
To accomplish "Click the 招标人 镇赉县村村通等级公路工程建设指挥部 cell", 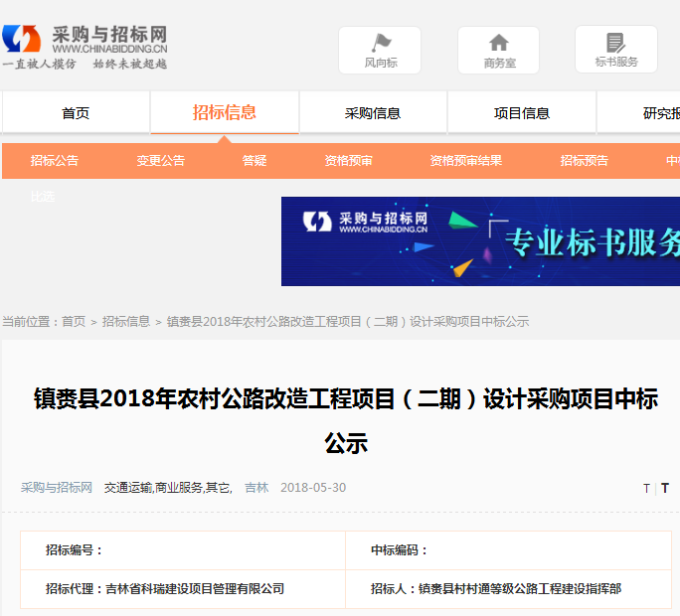I will pyautogui.click(x=508, y=589).
